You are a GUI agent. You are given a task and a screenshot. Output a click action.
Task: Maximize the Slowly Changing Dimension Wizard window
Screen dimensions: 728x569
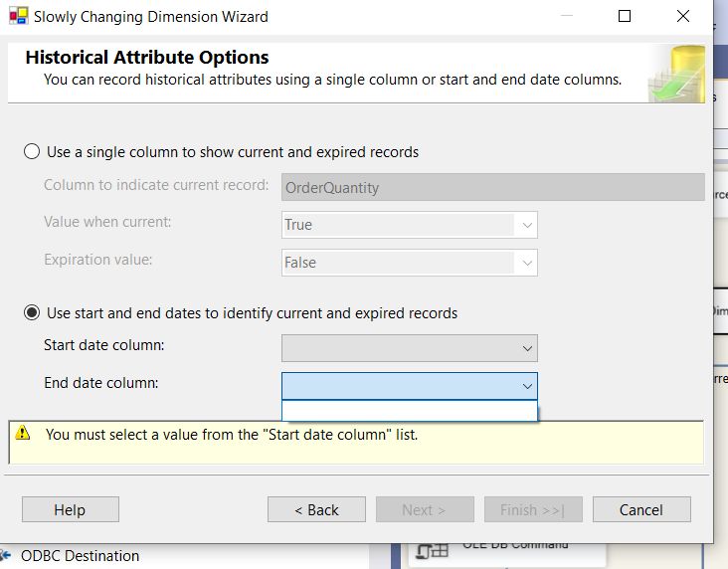tap(625, 16)
